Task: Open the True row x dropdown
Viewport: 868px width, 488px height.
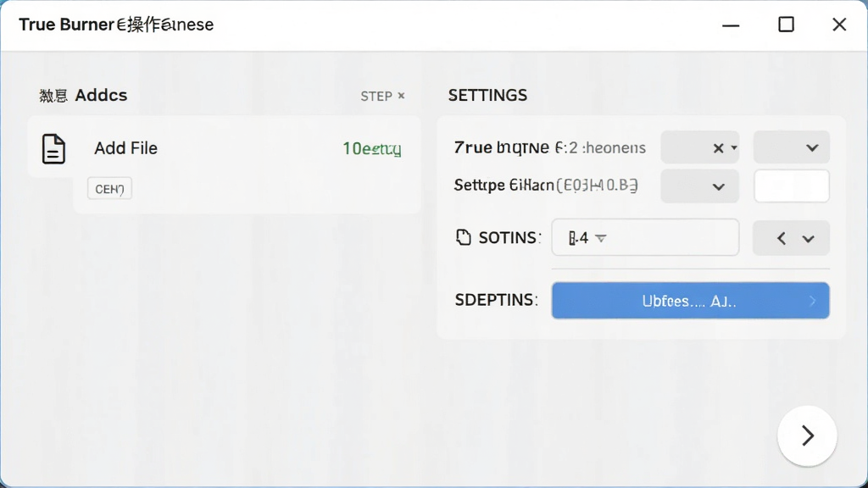Action: (699, 147)
